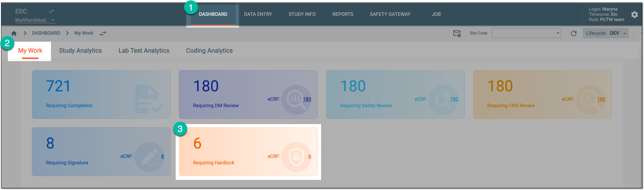Click the Requiring Signature pencil icon
Screen dimensions: 644x190
click(x=149, y=157)
